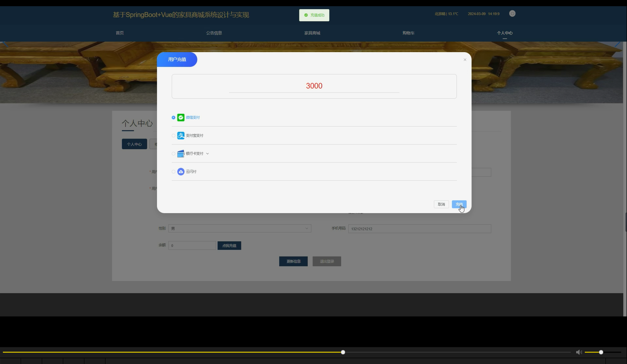Click the 余额 balance field showing 0
The height and width of the screenshot is (364, 627).
tap(192, 246)
